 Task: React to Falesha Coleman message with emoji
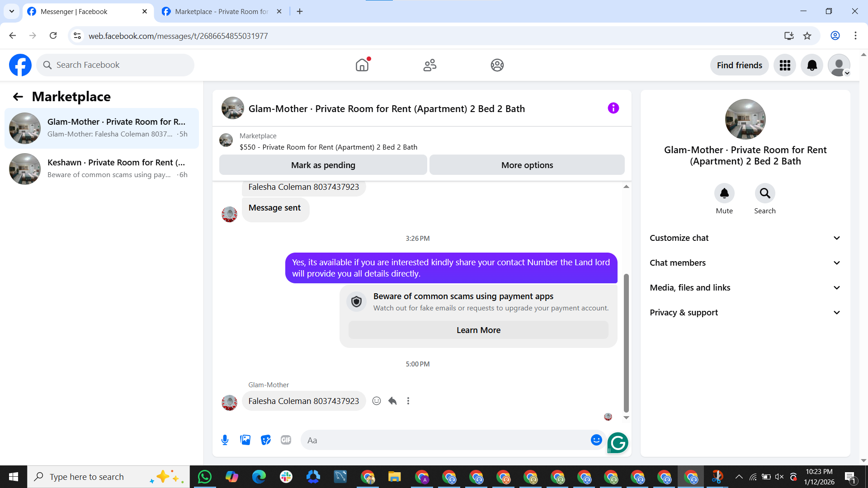coord(376,401)
